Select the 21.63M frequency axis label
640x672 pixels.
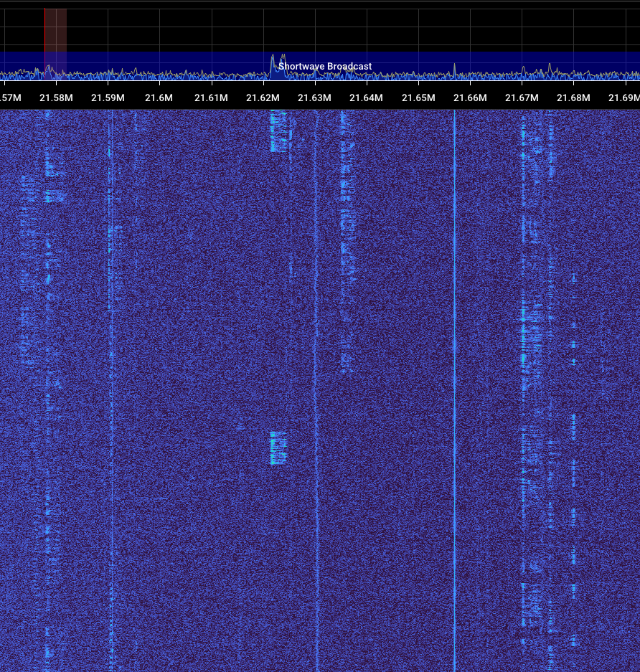coord(314,98)
